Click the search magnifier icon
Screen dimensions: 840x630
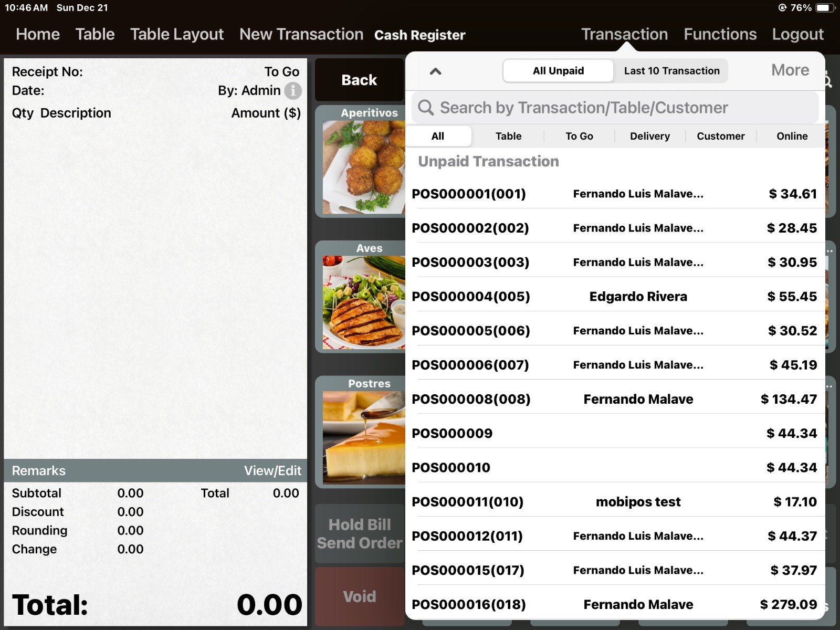tap(426, 108)
